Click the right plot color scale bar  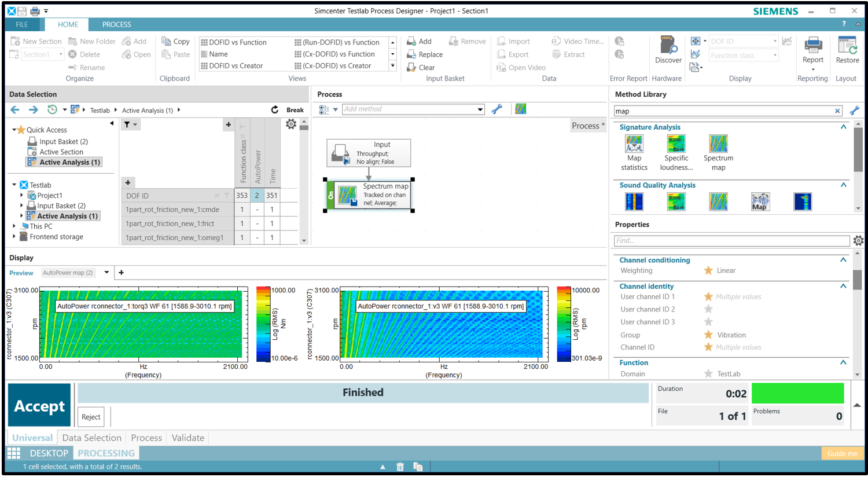tap(564, 324)
